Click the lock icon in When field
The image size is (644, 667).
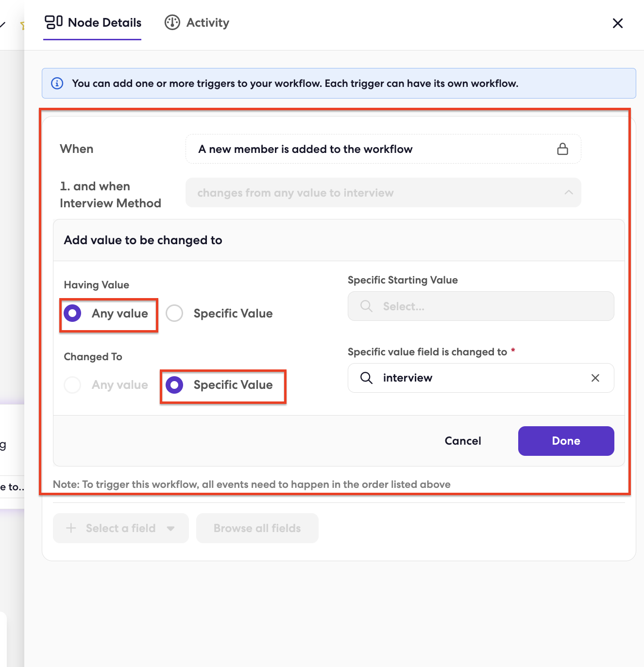point(562,149)
